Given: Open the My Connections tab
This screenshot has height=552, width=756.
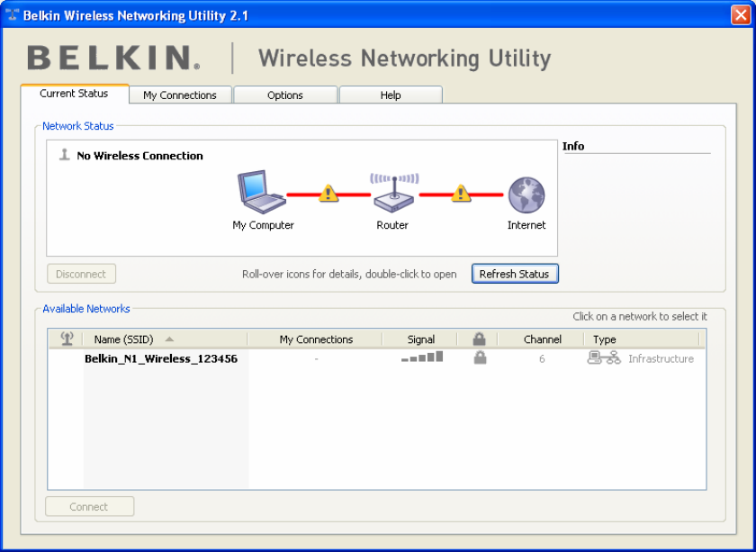Looking at the screenshot, I should tap(180, 95).
